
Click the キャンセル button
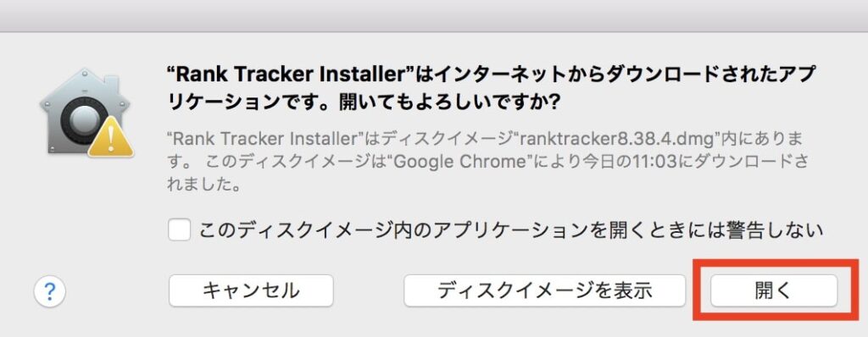click(251, 290)
